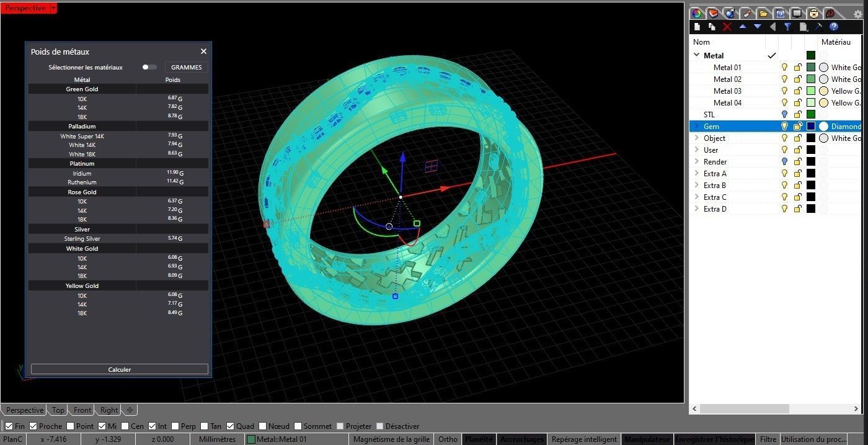Close the Poids de métaux dialog

coord(203,52)
